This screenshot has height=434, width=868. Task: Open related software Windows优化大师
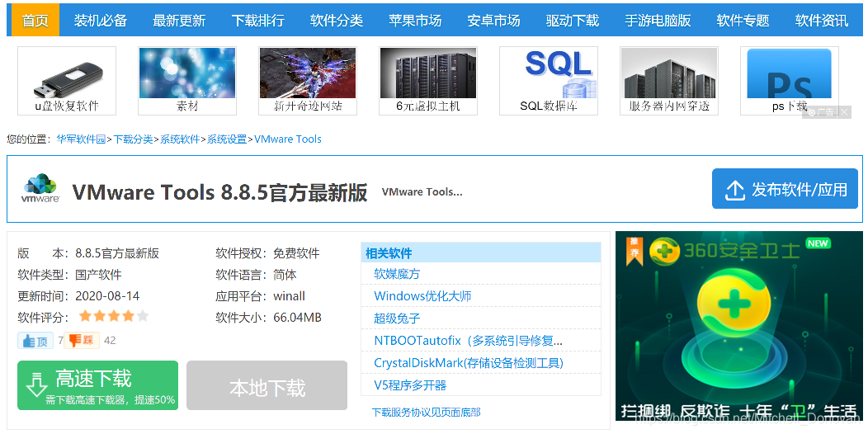tap(422, 296)
